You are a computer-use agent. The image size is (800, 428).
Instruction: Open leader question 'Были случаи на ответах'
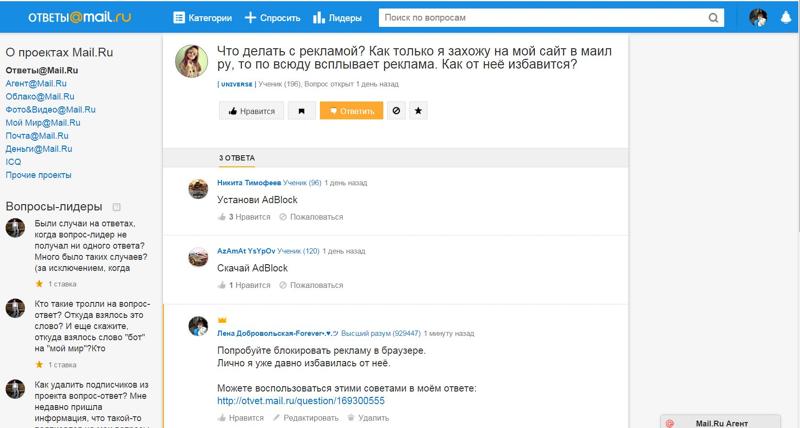point(91,246)
